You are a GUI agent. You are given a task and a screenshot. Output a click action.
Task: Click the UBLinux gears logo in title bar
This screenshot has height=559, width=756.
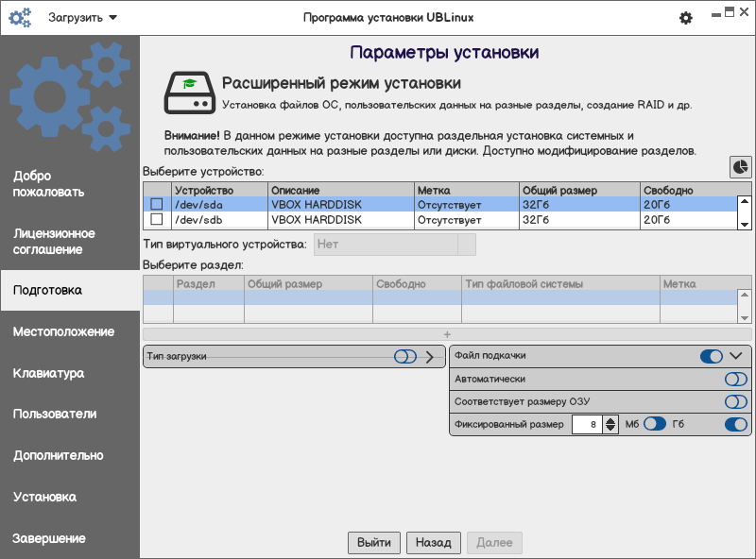click(x=20, y=18)
